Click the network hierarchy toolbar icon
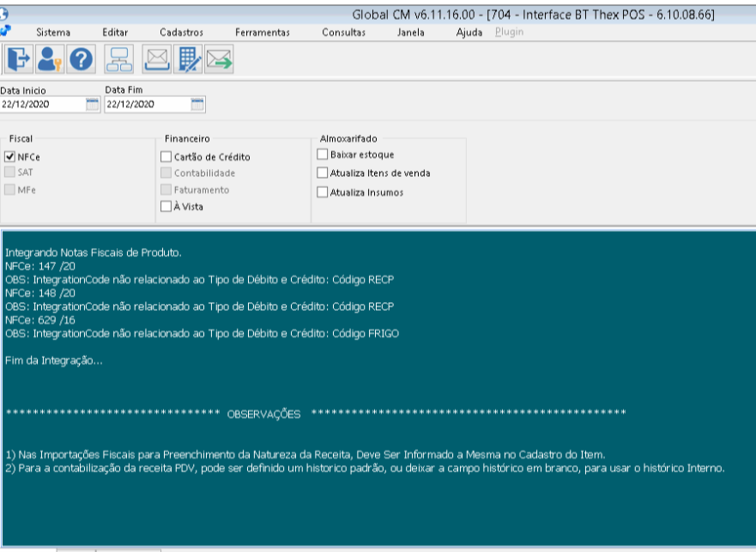This screenshot has height=552, width=756. [x=118, y=59]
